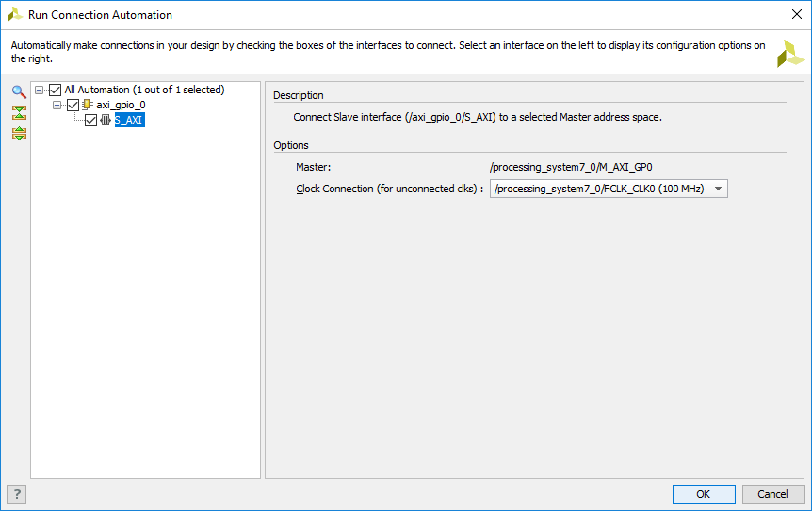Uncheck the axi_gpio_0 checkbox

(x=73, y=106)
